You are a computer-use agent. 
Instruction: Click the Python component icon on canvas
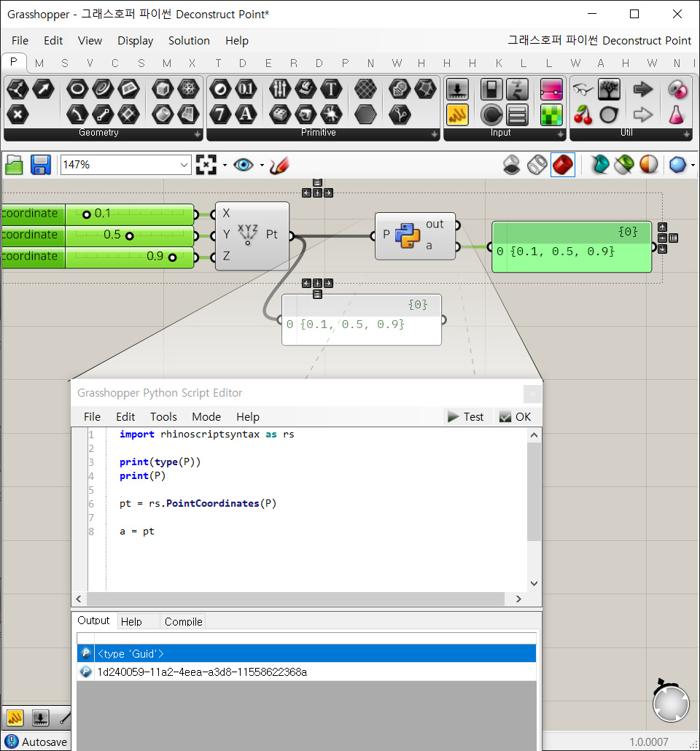408,236
